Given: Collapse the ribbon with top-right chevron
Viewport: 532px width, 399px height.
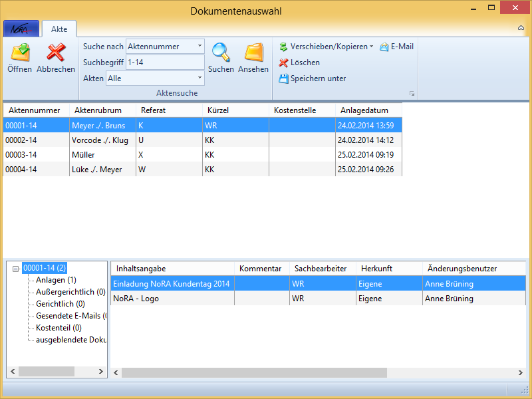Looking at the screenshot, I should click(x=521, y=28).
